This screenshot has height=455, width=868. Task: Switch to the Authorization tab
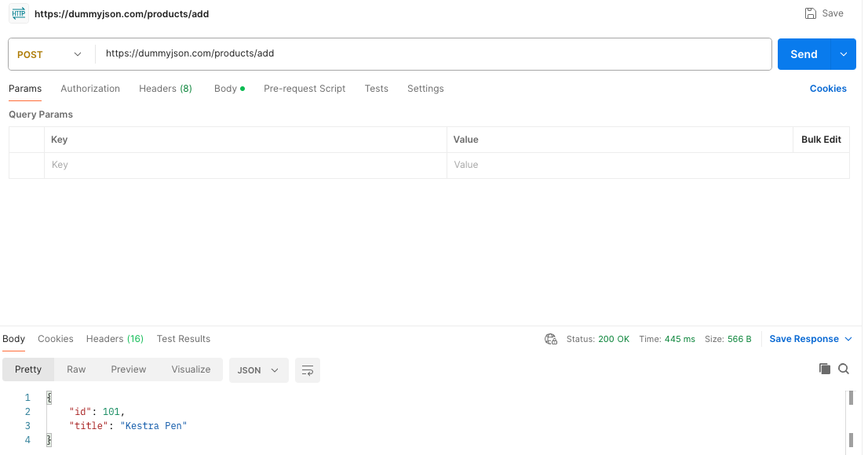90,89
